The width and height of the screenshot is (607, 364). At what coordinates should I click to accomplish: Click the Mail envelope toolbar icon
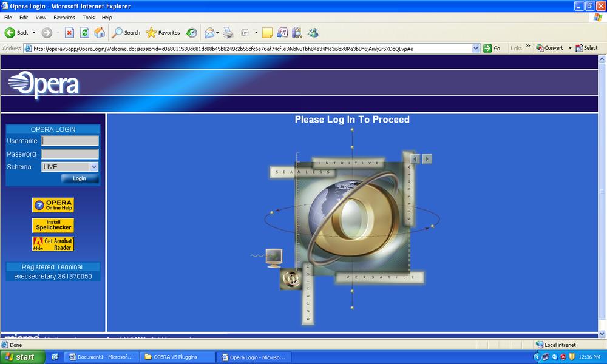point(209,33)
